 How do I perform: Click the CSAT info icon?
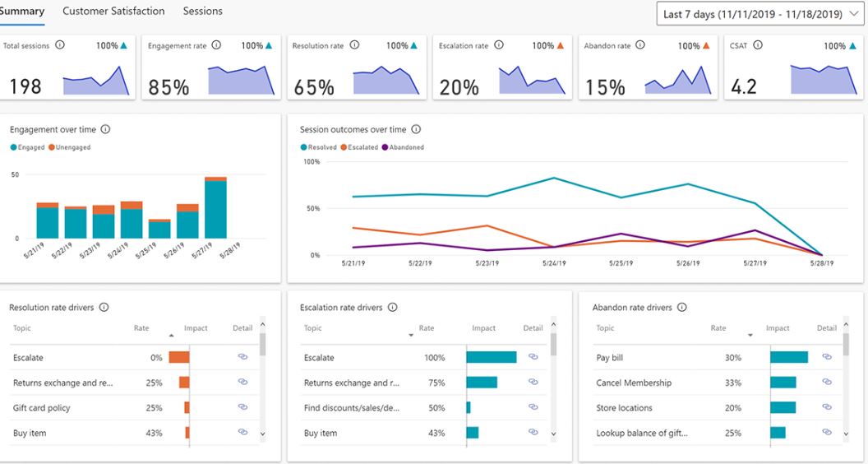pyautogui.click(x=757, y=45)
